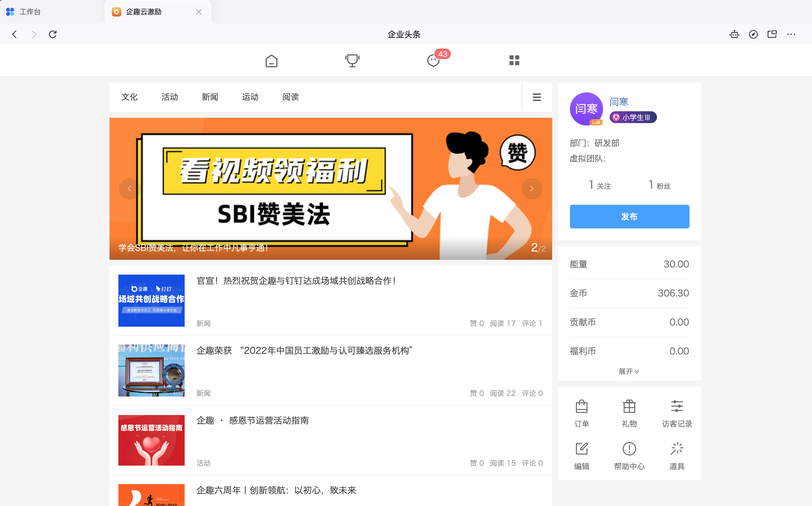Open article 企趣六周年 创新领航
Screen dimensions: 812x506
(x=276, y=490)
